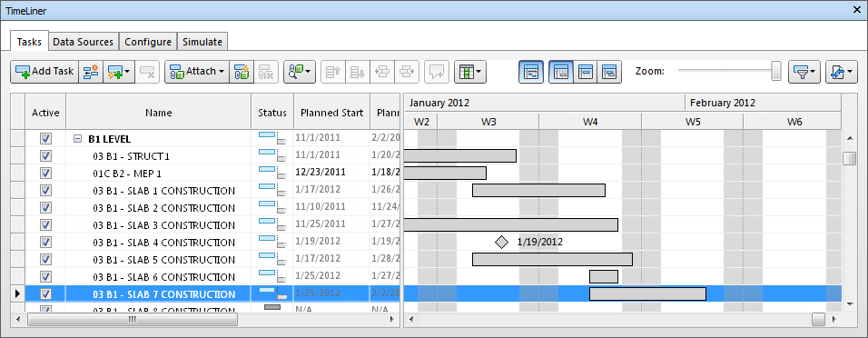The image size is (868, 338).
Task: Click the Outdent task icon
Action: click(x=407, y=72)
